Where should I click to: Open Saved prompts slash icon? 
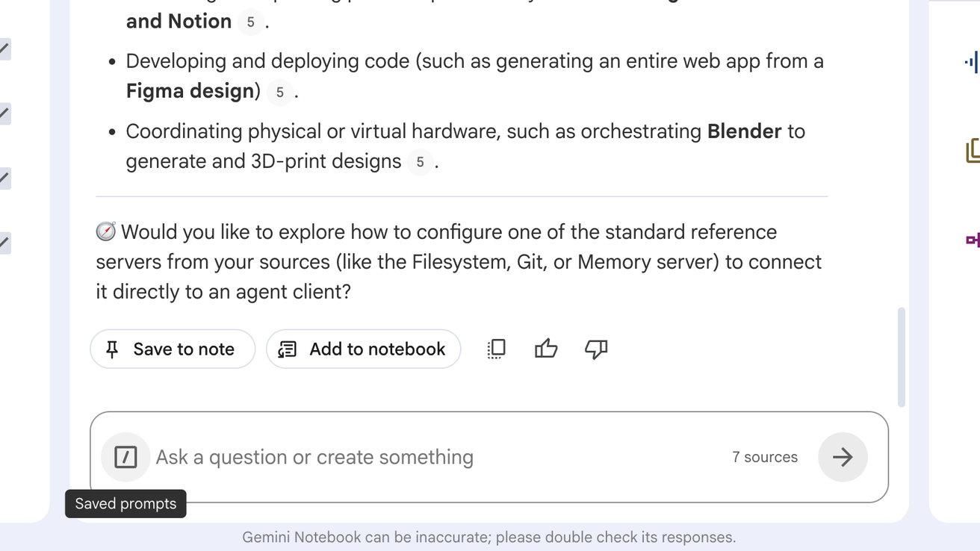click(x=125, y=457)
